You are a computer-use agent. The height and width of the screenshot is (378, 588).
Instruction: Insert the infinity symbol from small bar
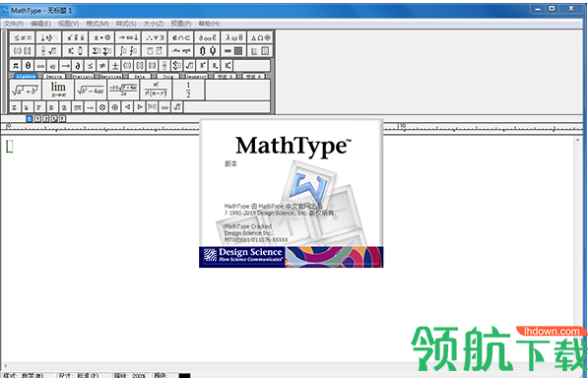(x=40, y=66)
